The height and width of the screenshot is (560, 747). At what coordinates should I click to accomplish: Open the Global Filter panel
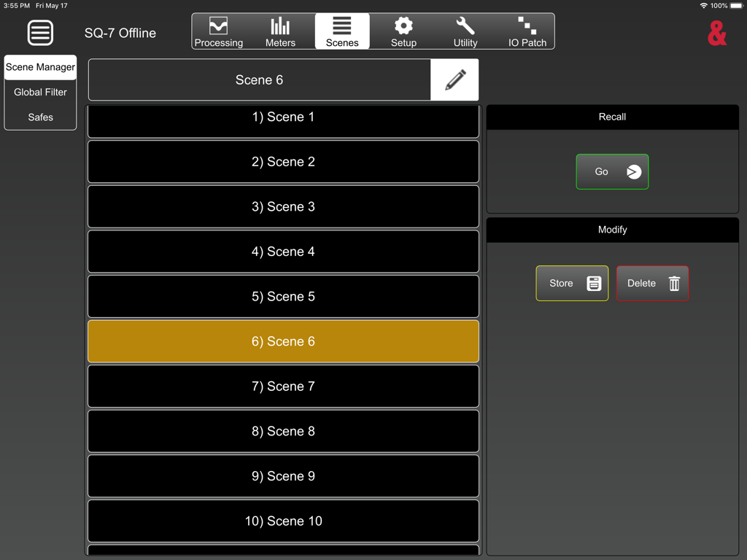coord(40,92)
